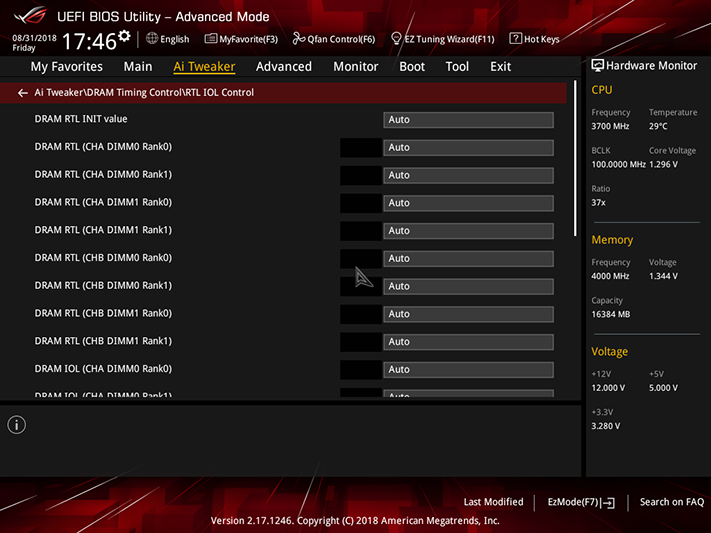Viewport: 711px width, 533px height.
Task: Click the ROG logo
Action: click(x=30, y=16)
